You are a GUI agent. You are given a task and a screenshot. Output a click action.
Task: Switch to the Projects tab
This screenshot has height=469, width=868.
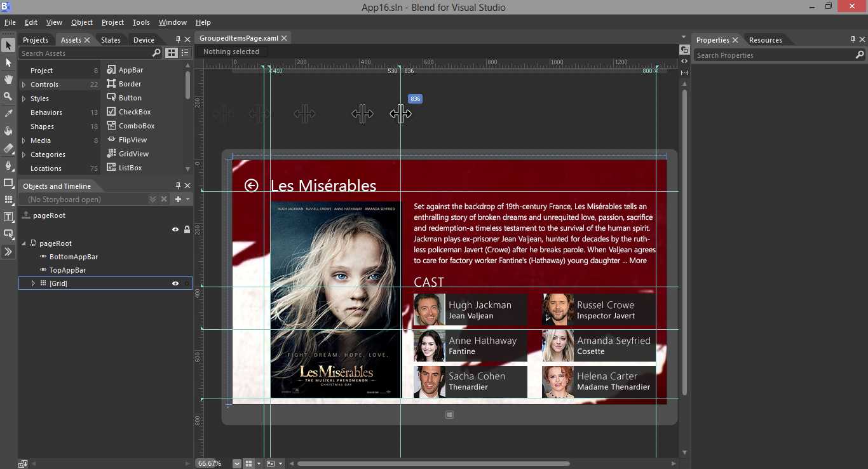tap(36, 40)
